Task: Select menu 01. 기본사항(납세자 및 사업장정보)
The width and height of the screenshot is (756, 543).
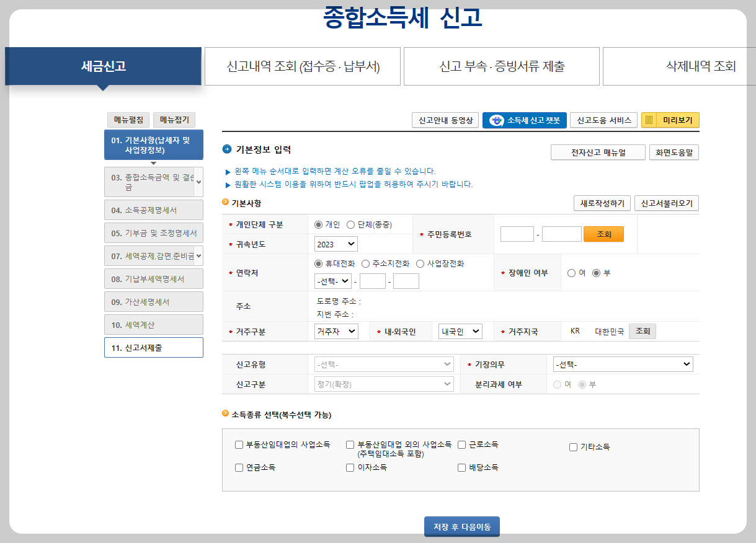Action: pyautogui.click(x=154, y=145)
